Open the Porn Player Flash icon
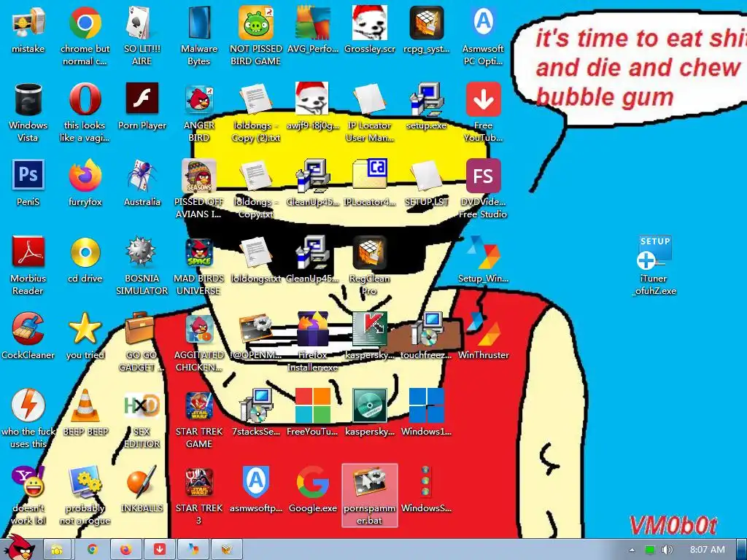Viewport: 747px width, 560px height. [x=142, y=98]
